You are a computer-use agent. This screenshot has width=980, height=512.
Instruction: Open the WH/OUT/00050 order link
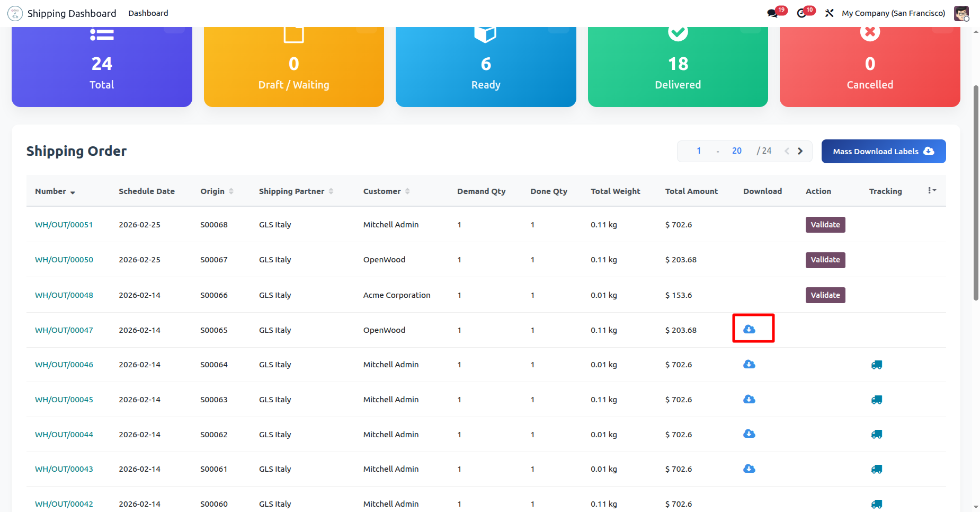pyautogui.click(x=64, y=260)
